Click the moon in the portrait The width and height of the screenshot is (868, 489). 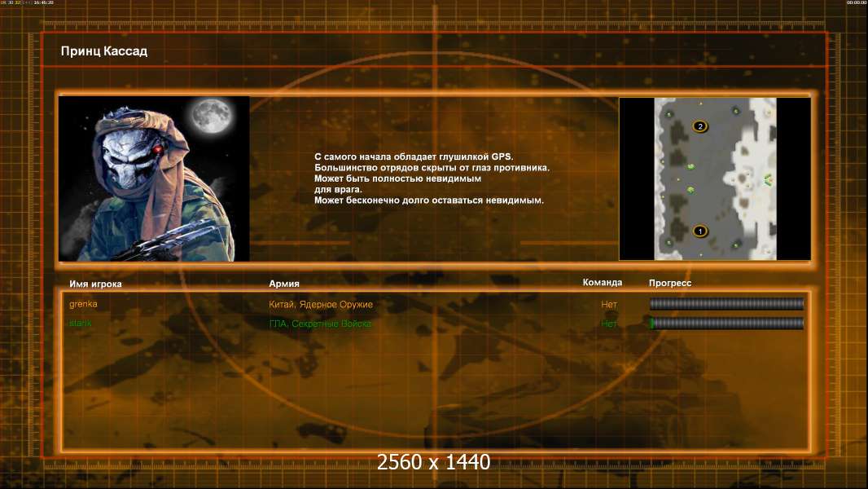click(x=212, y=115)
